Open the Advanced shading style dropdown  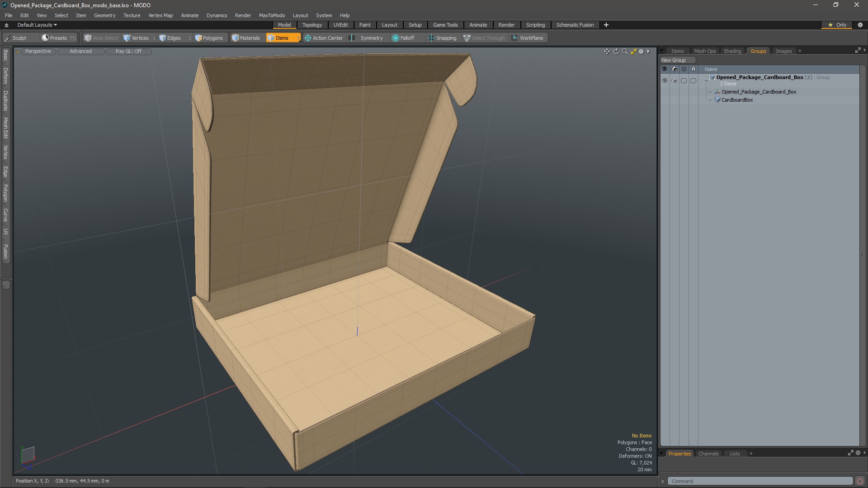pos(80,52)
